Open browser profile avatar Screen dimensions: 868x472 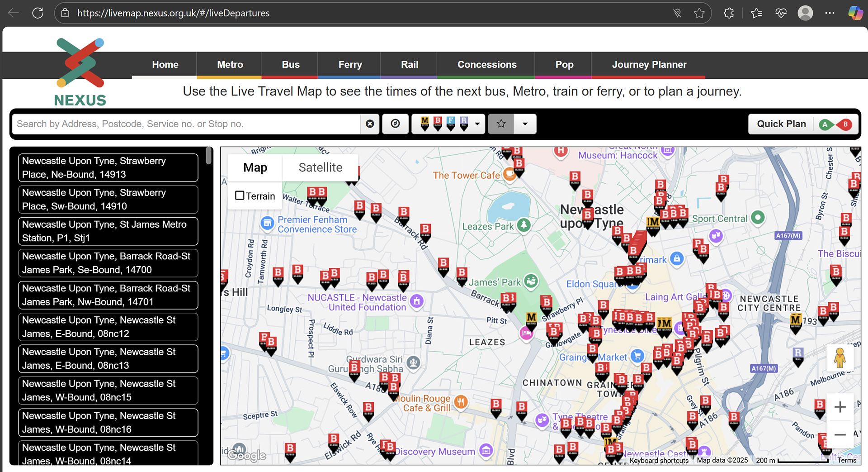(805, 13)
